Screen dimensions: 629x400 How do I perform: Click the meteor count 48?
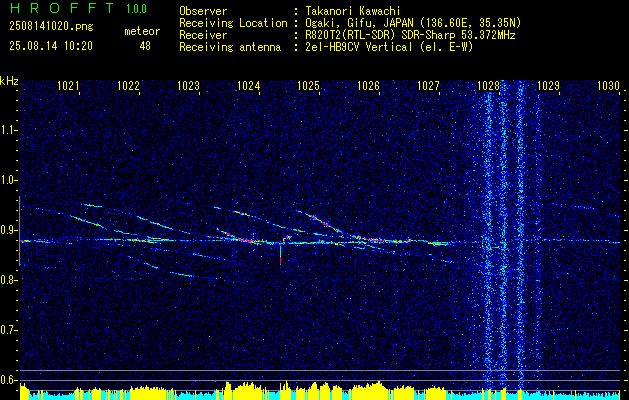click(x=145, y=46)
